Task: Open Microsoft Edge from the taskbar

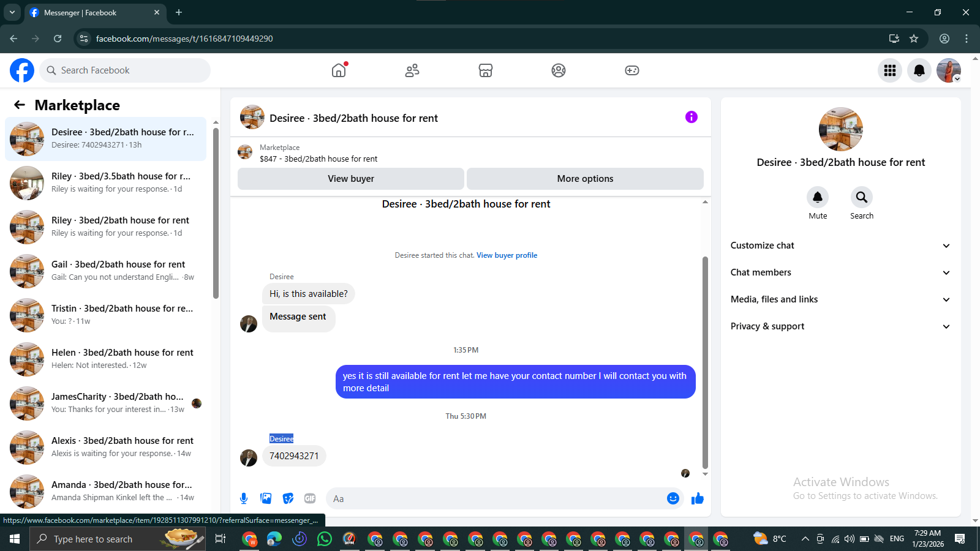Action: 274,539
